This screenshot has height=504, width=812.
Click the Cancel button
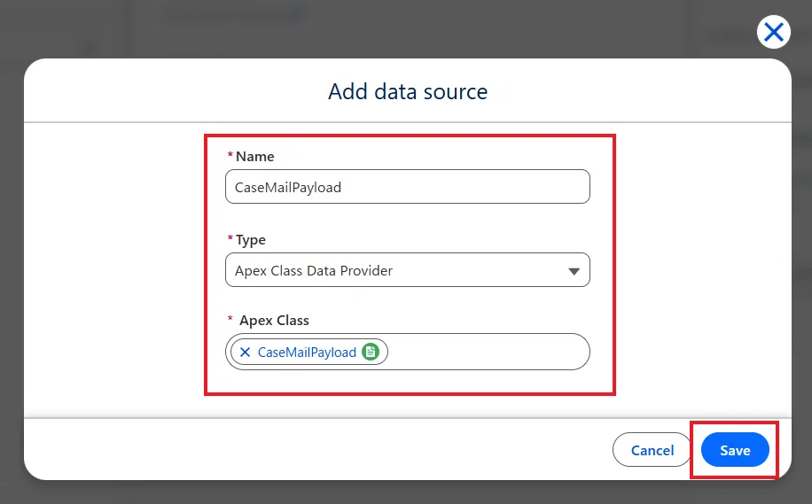pyautogui.click(x=652, y=450)
